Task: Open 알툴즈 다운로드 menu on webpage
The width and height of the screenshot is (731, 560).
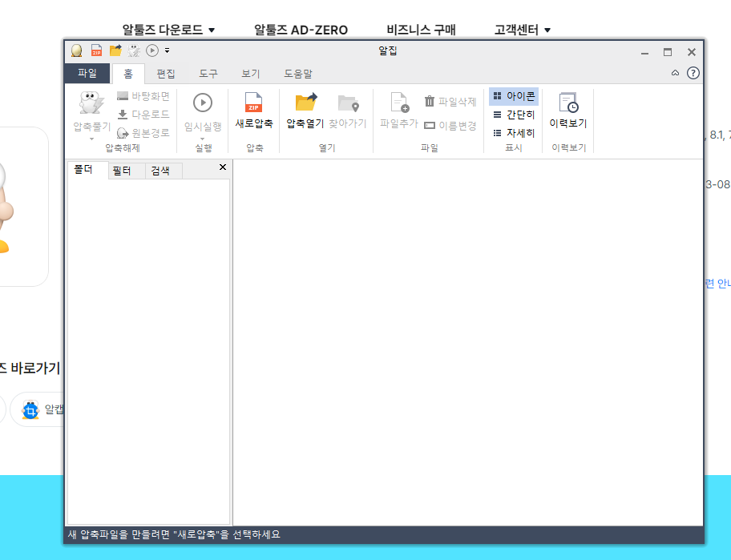Action: pos(168,30)
